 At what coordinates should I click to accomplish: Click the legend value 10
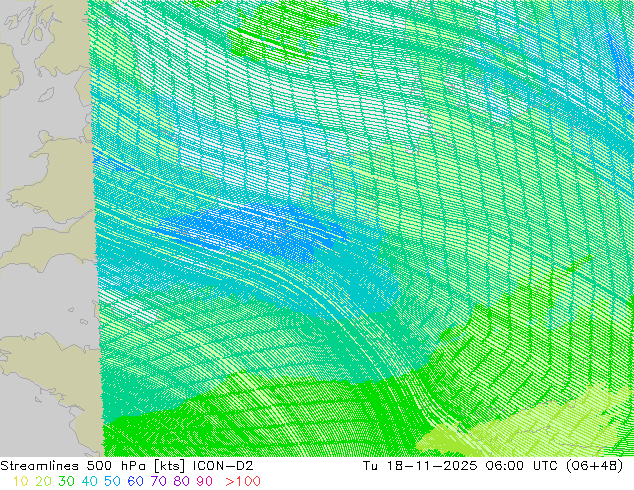click(20, 482)
